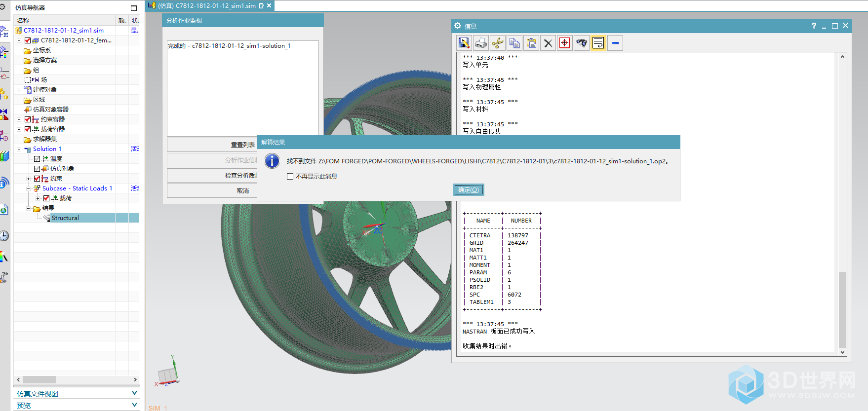The image size is (868, 411).
Task: Click the Print icon in the 信息 window
Action: pos(481,43)
